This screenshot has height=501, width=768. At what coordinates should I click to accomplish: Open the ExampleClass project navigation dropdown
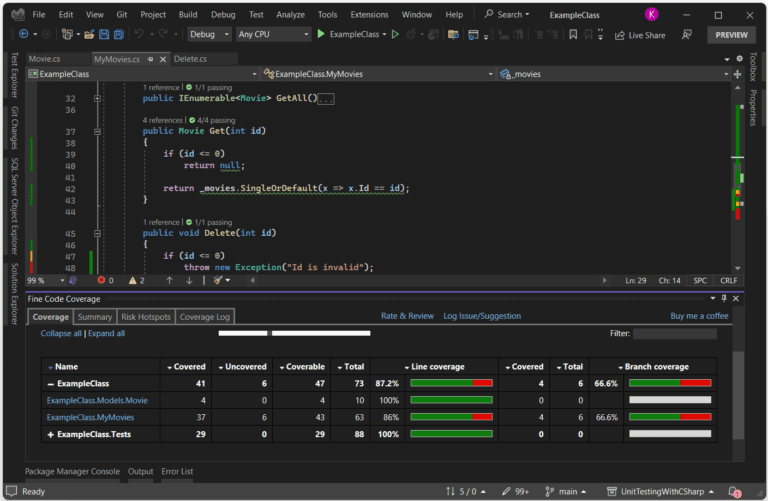(143, 74)
